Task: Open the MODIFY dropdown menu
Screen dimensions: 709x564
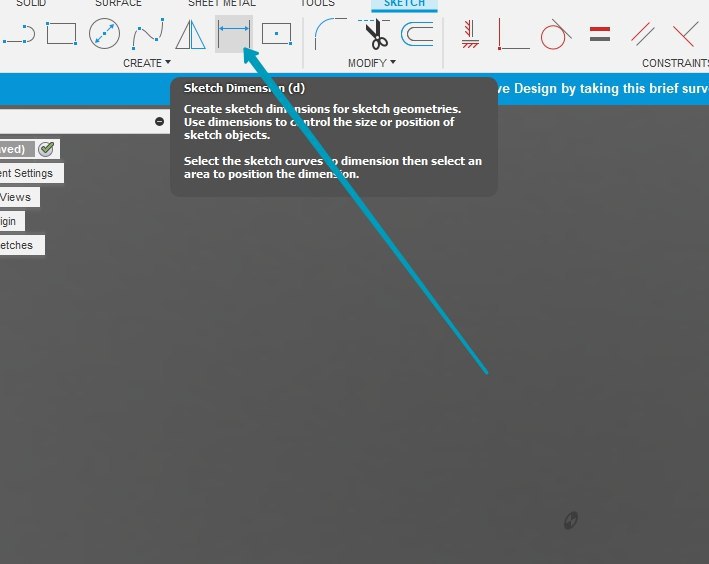Action: (372, 63)
